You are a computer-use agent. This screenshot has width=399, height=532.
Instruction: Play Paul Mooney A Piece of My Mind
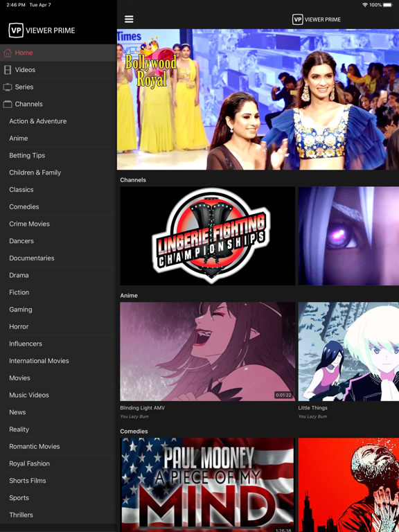point(207,485)
